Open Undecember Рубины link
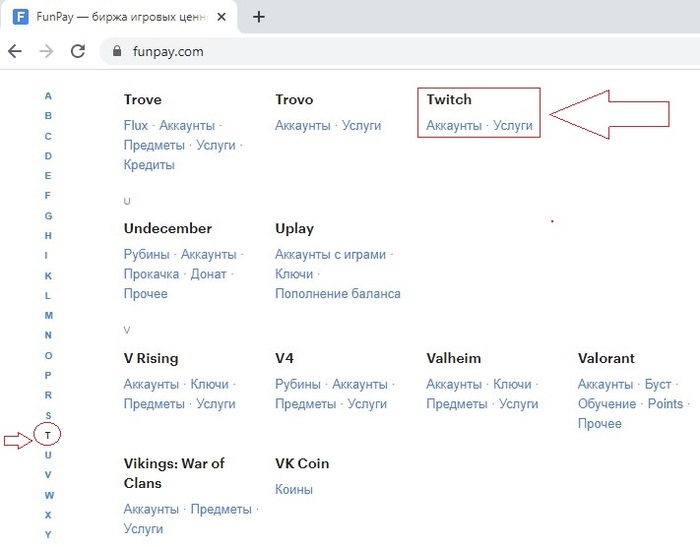Screen dimensions: 700x547 pos(147,255)
